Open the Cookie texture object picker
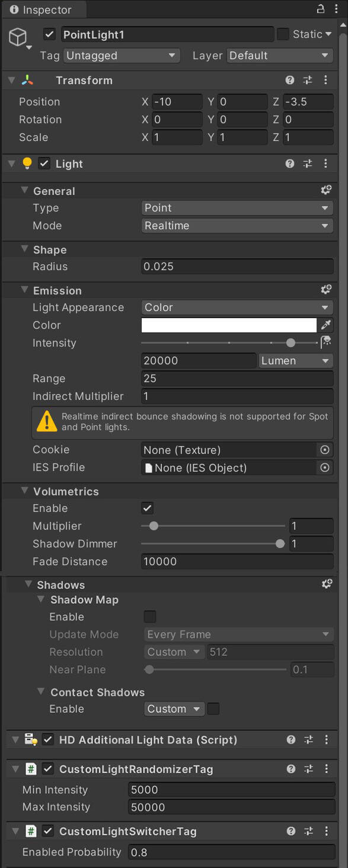 pos(325,450)
